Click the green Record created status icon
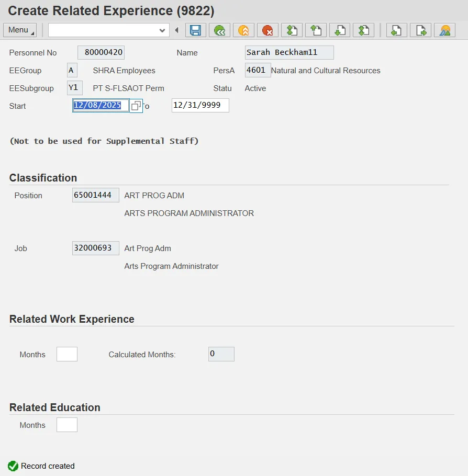The image size is (468, 476). click(13, 466)
